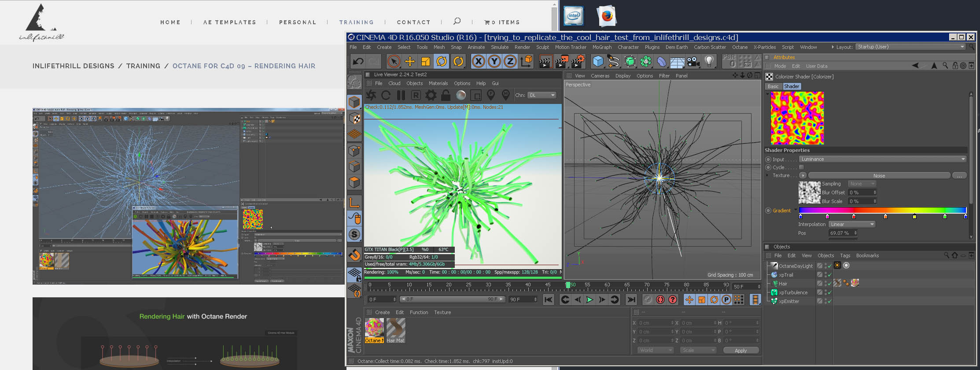Toggle the xpEmitter layer visibility dots
The height and width of the screenshot is (370, 980).
click(x=825, y=301)
